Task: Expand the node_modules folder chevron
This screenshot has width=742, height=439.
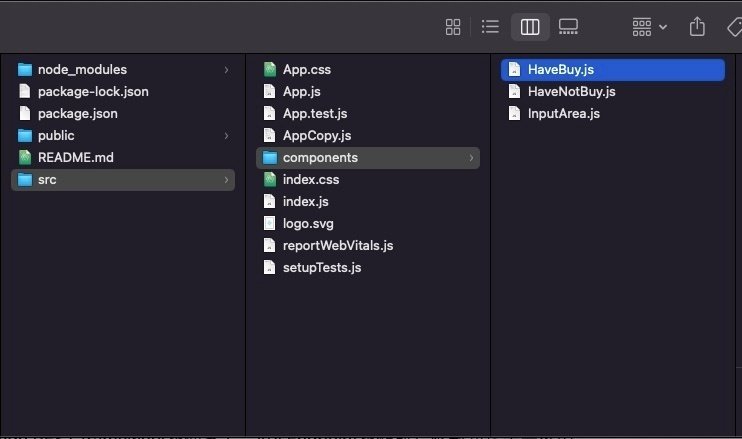Action: point(226,70)
